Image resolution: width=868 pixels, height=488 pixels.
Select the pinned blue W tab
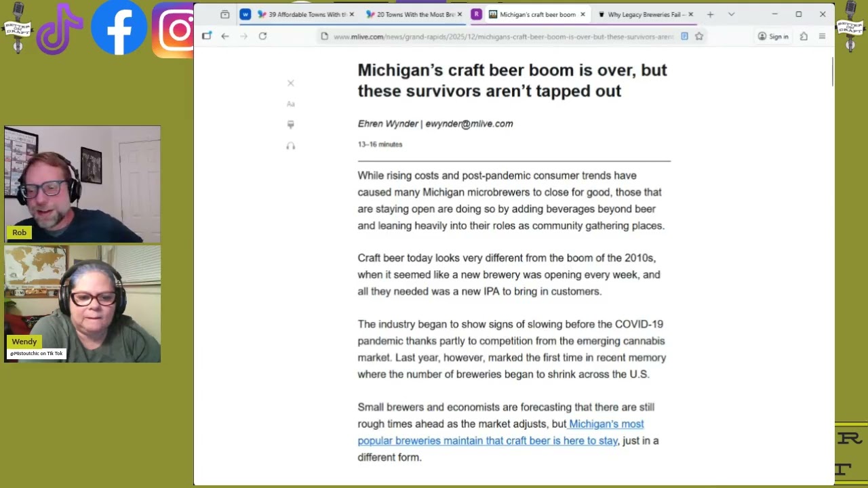(x=245, y=14)
